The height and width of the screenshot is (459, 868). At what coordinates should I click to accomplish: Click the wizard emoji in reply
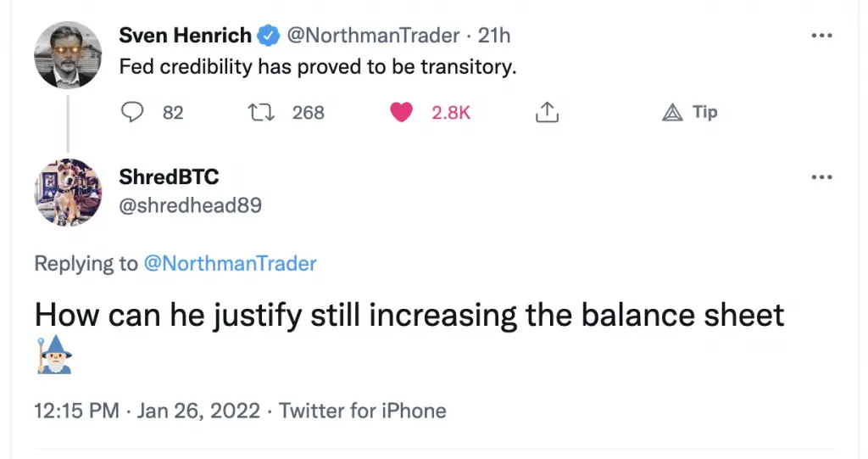pos(53,354)
